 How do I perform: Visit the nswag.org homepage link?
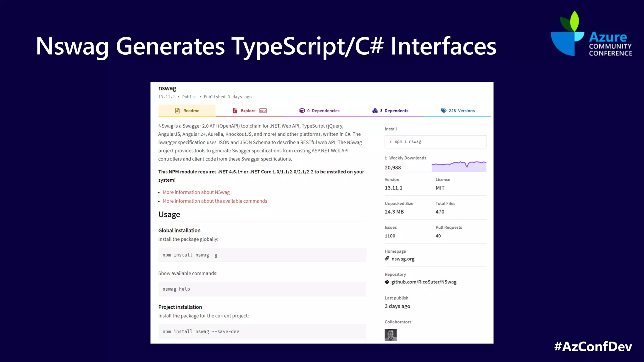(x=403, y=259)
